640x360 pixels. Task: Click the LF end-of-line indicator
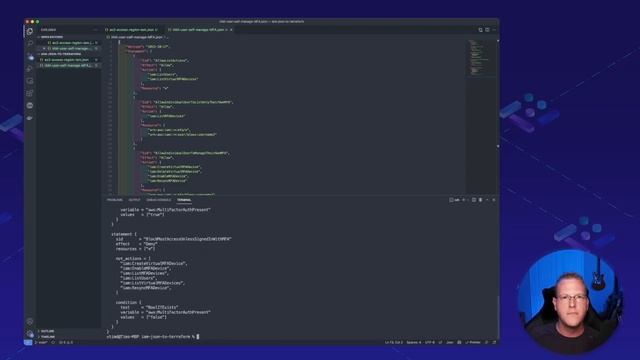(440, 342)
